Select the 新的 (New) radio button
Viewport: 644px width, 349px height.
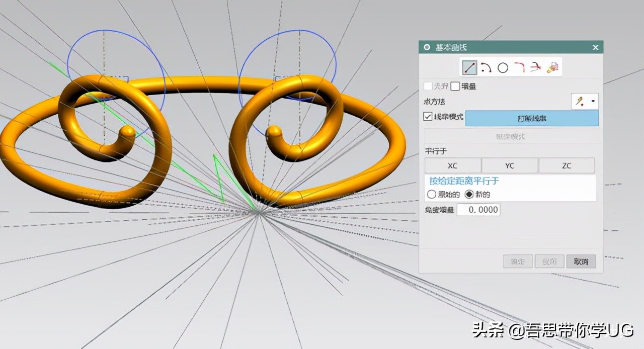[469, 194]
